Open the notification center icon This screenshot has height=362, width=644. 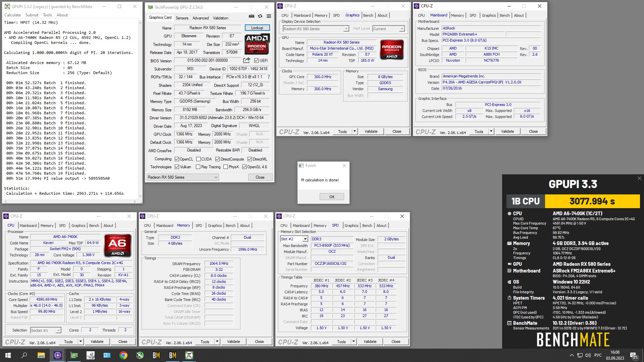[x=634, y=355]
